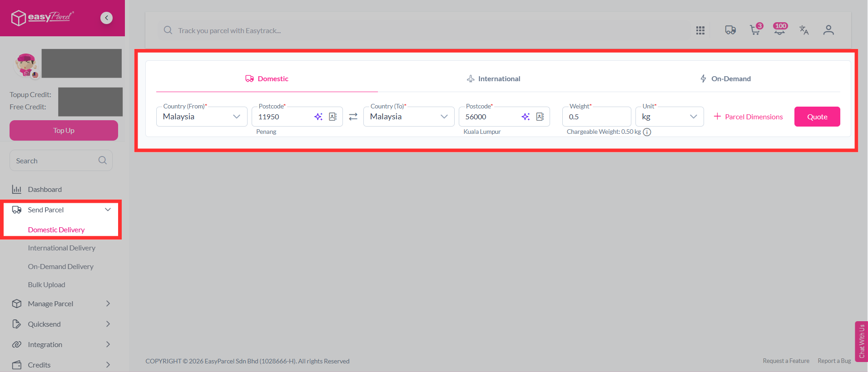Open the Credits menu item

[x=39, y=365]
